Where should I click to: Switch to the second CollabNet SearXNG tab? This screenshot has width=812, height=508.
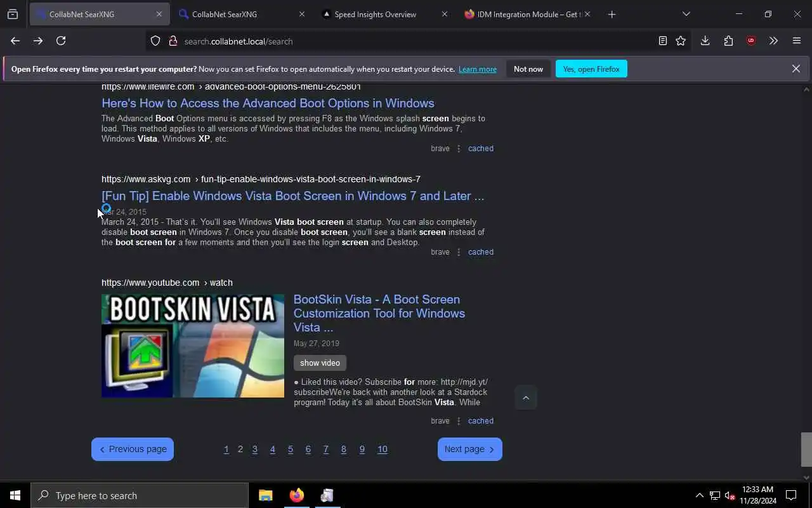(x=242, y=14)
